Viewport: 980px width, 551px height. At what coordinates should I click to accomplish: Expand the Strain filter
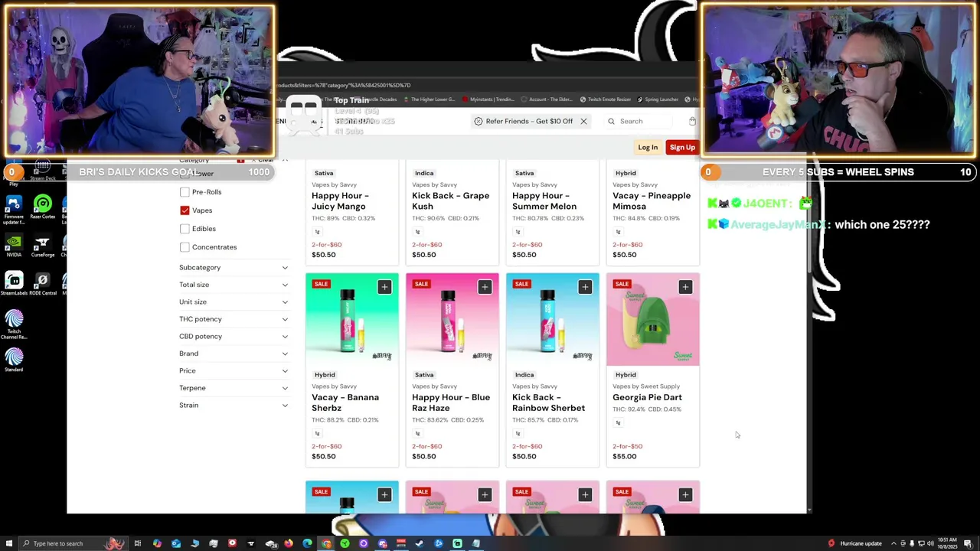(x=234, y=405)
